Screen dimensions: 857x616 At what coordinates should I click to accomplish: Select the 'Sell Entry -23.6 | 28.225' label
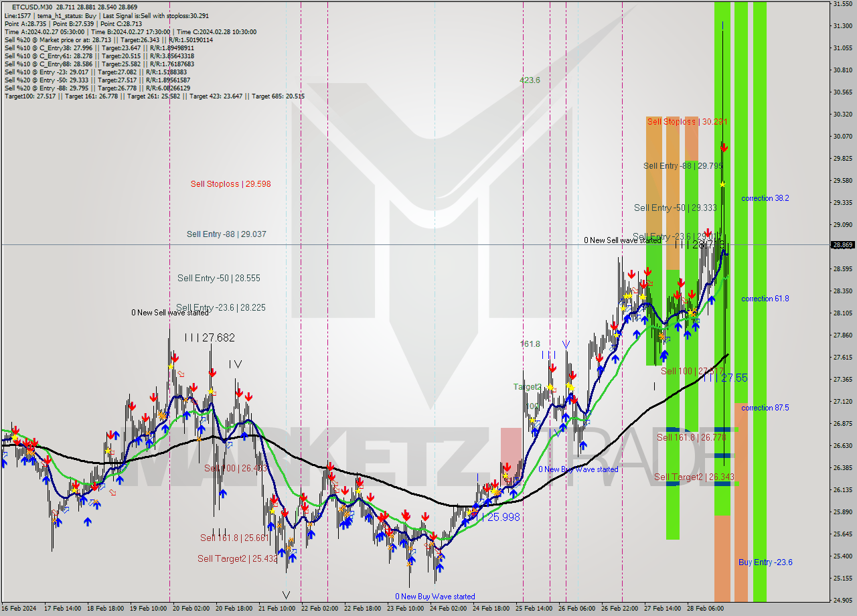pyautogui.click(x=221, y=308)
